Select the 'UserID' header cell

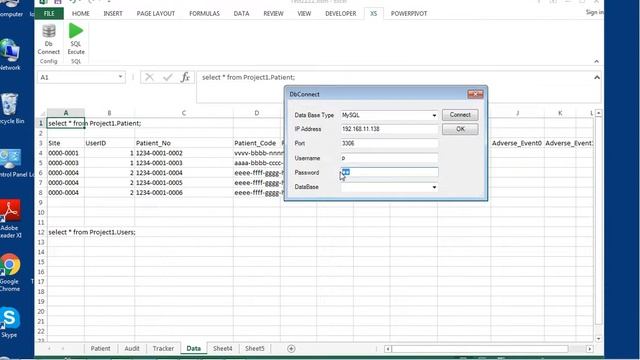point(109,143)
